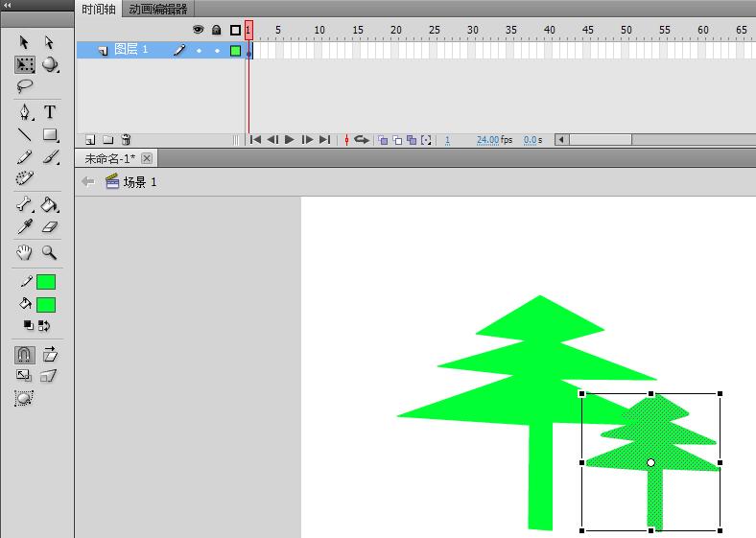Choose the Pen tool
Screen dimensions: 756x538
[x=25, y=112]
